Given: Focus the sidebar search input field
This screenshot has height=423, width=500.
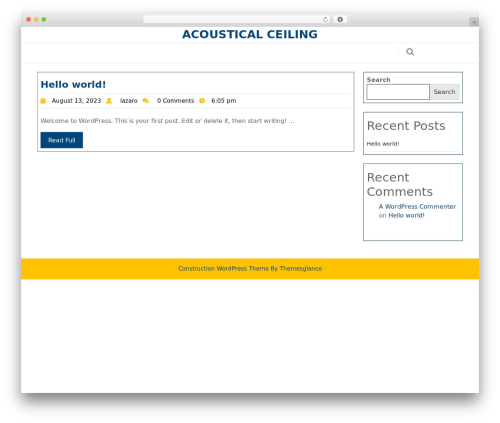Looking at the screenshot, I should coord(398,92).
